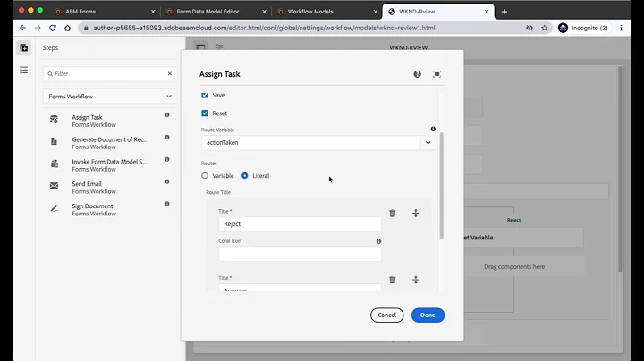Delete the Reject route entry
644x361 pixels.
(x=393, y=213)
